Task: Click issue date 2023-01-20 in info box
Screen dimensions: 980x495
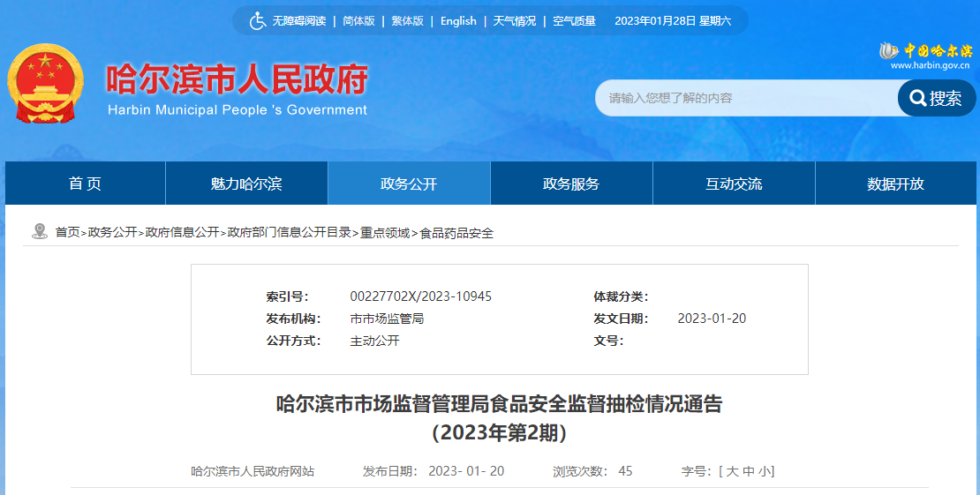Action: 712,319
